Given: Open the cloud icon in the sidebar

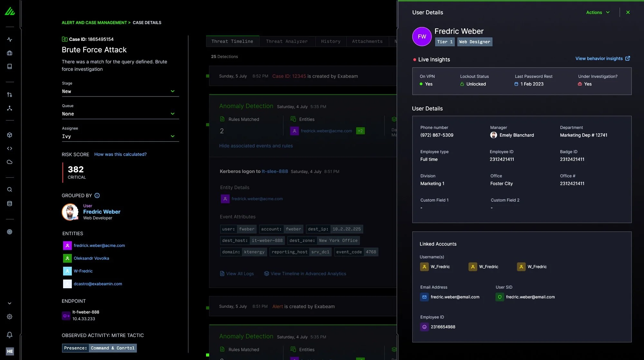Looking at the screenshot, I should click(10, 162).
